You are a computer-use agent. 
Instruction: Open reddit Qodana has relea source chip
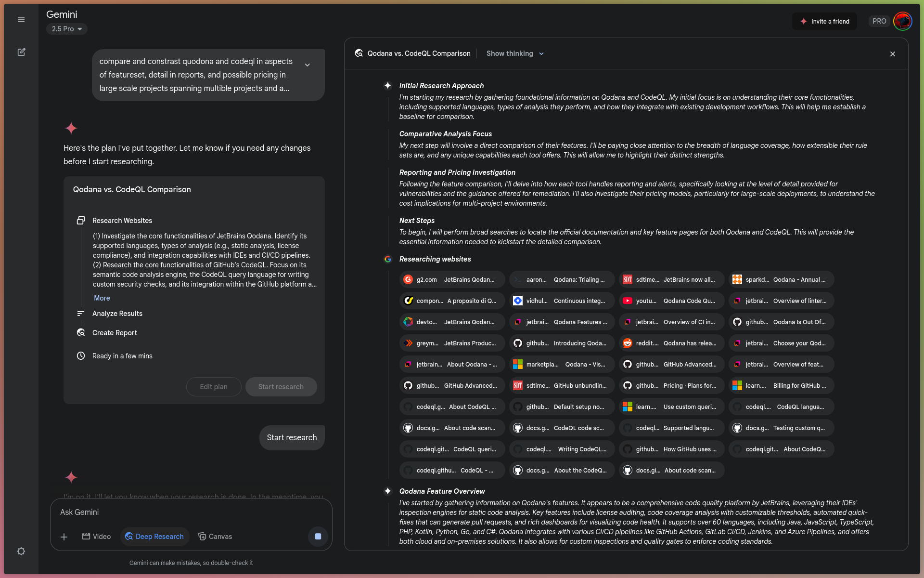tap(671, 343)
